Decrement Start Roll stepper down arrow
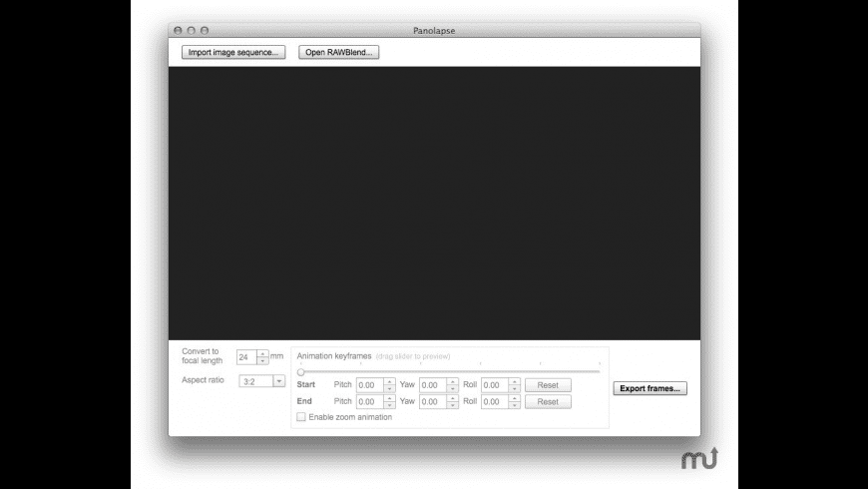Viewport: 868px width, 489px height. (514, 388)
